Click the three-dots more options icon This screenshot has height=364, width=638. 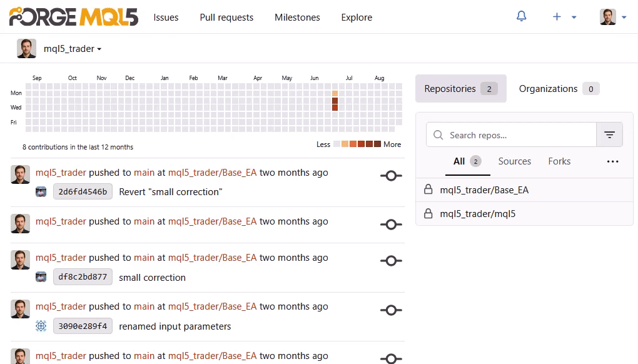coord(612,161)
